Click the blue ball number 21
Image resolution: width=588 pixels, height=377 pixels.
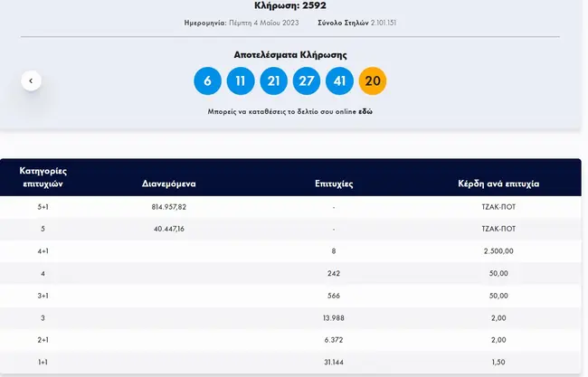point(273,81)
